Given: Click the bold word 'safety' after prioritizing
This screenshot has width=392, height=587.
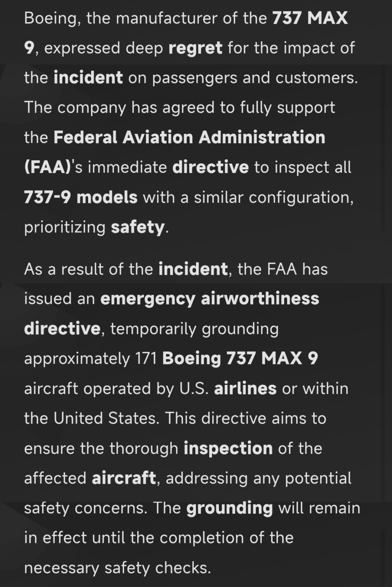Looking at the screenshot, I should point(138,227).
